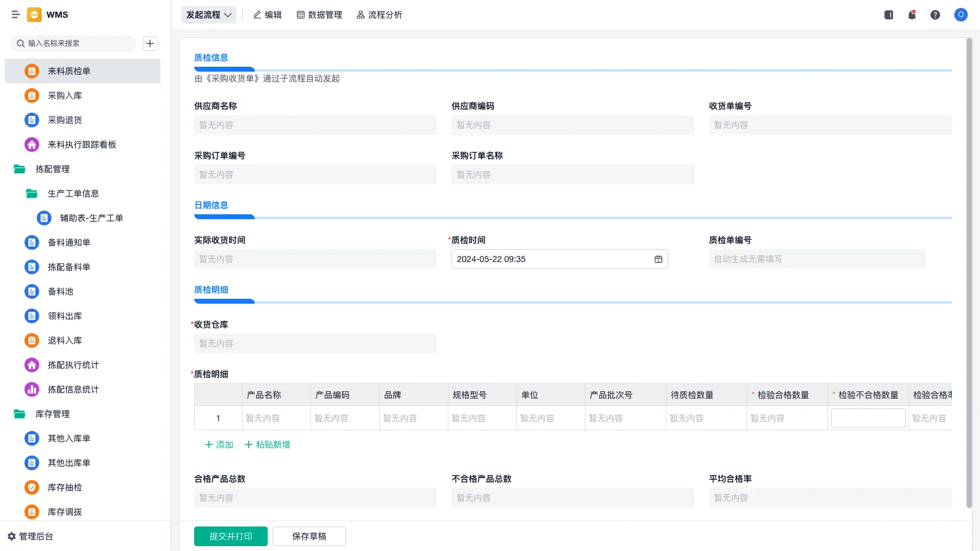Open 来料质检单 icon in sidebar
Viewport: 980px width, 551px height.
(x=32, y=71)
